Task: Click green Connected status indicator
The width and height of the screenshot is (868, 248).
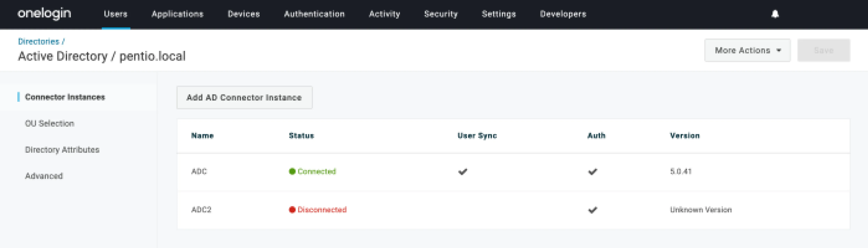Action: [x=312, y=171]
